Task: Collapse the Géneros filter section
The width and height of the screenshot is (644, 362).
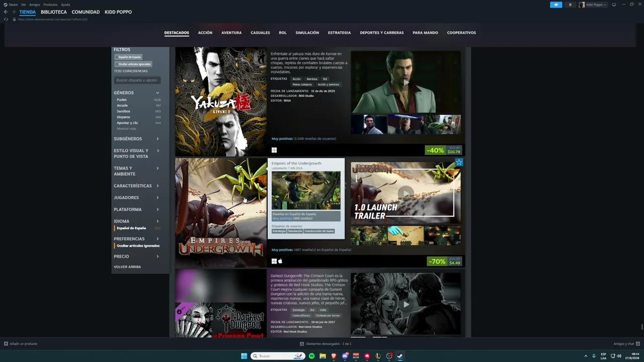Action: 137,93
